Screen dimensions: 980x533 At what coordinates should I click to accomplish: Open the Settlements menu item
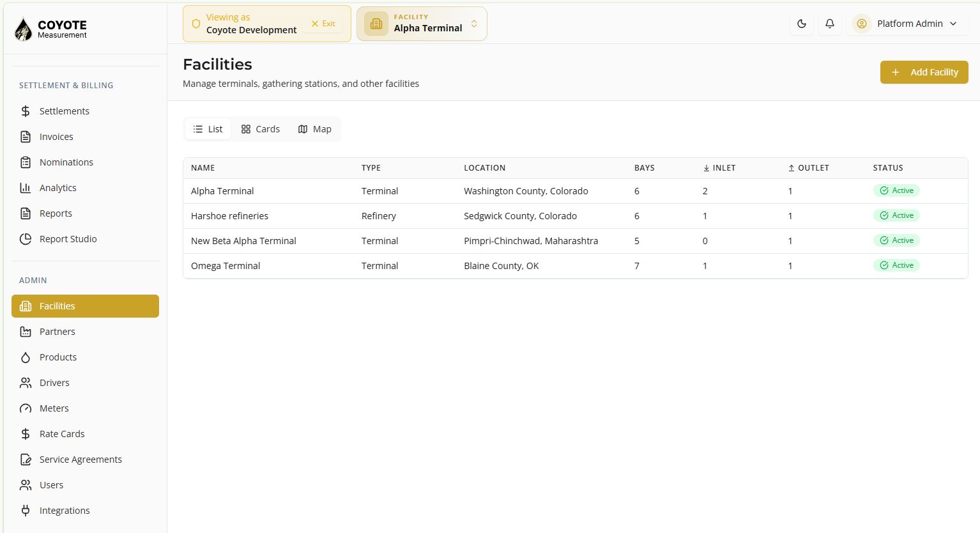coord(85,111)
